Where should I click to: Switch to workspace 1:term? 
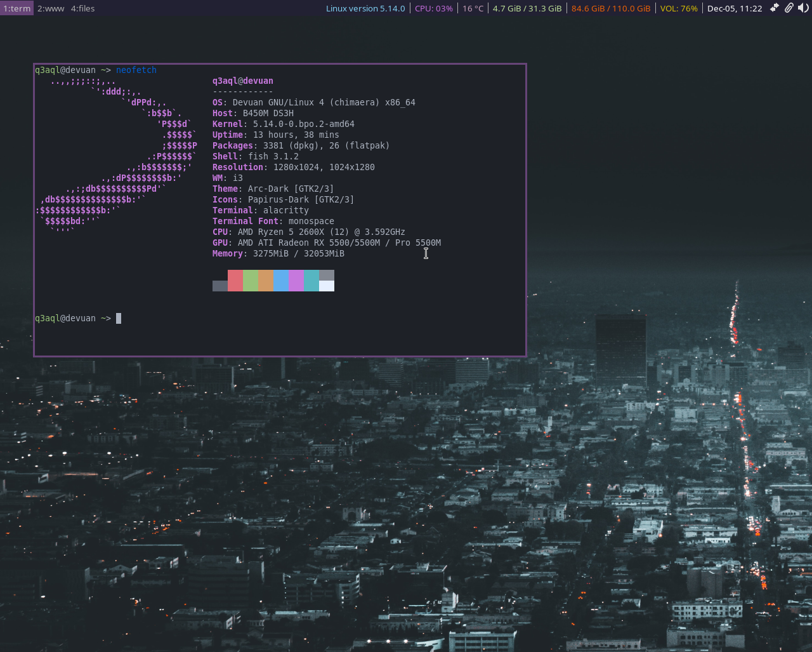16,8
